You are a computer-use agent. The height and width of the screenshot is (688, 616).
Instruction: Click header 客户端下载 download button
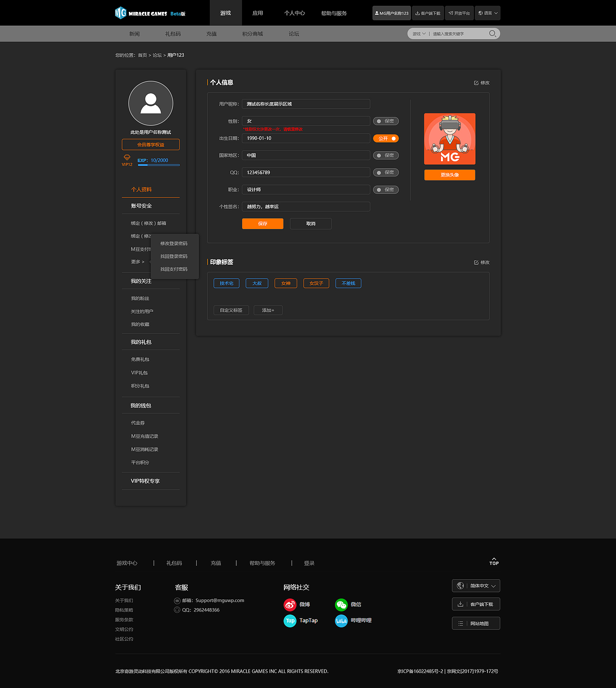coord(428,13)
